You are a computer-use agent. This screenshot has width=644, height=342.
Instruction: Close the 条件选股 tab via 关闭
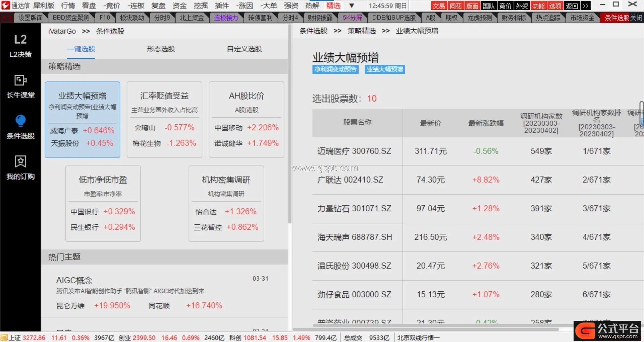pos(636,18)
